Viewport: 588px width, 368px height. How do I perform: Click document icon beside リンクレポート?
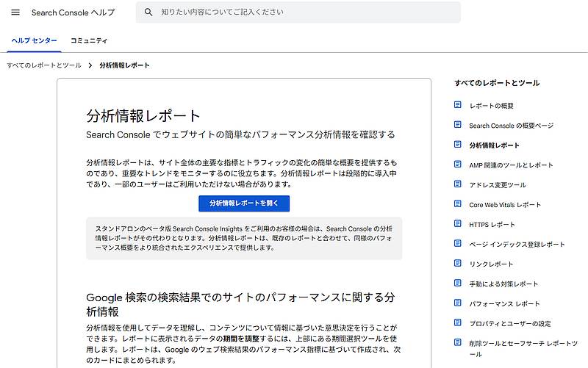coord(457,264)
